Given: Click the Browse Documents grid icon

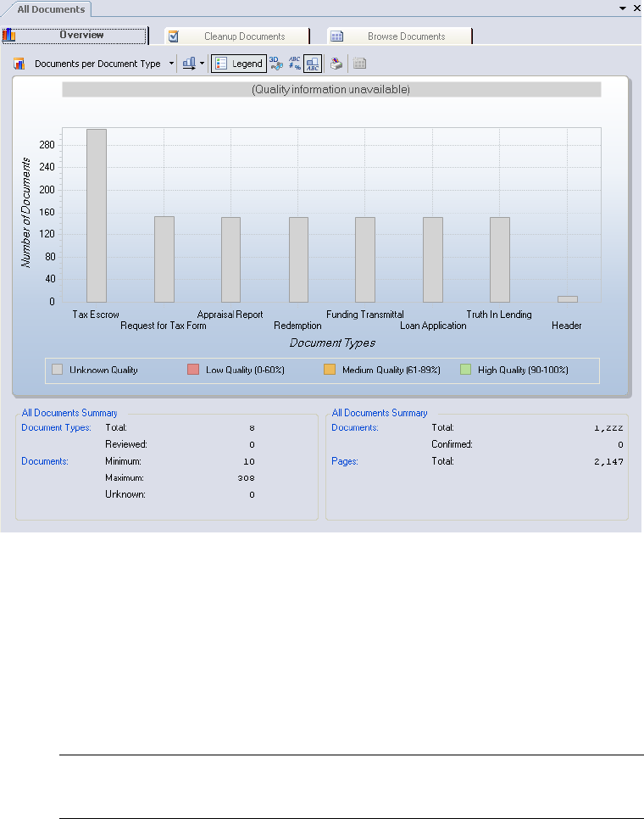Looking at the screenshot, I should pyautogui.click(x=337, y=36).
